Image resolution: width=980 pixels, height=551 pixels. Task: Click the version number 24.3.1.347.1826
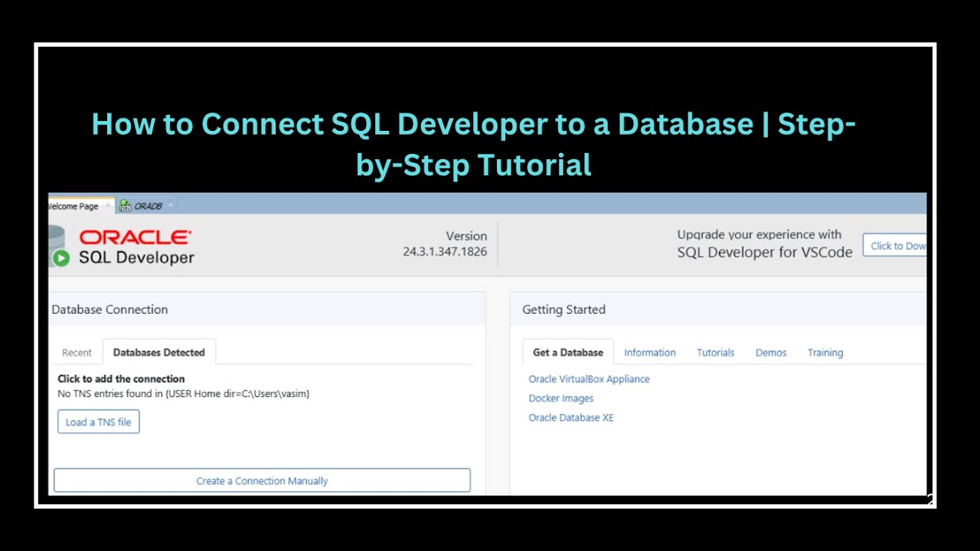coord(445,252)
